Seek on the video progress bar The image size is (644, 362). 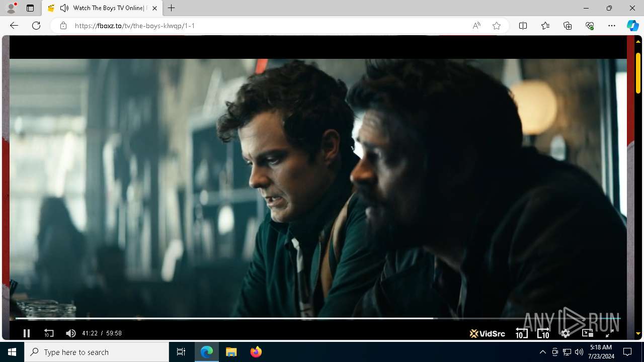(x=318, y=318)
